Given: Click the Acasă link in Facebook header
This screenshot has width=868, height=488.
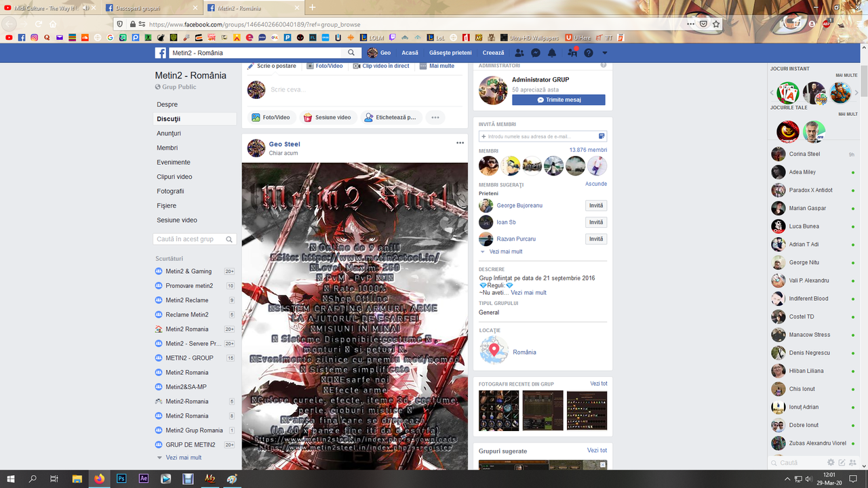Looking at the screenshot, I should [x=410, y=53].
